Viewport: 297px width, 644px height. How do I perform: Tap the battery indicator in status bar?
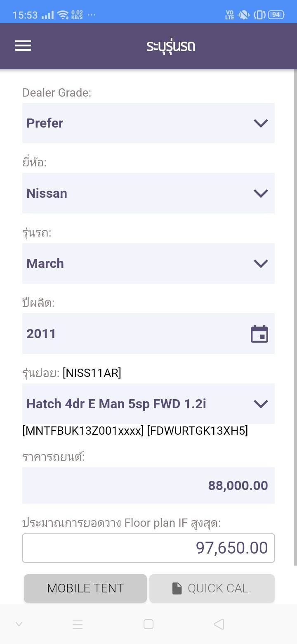click(x=276, y=15)
